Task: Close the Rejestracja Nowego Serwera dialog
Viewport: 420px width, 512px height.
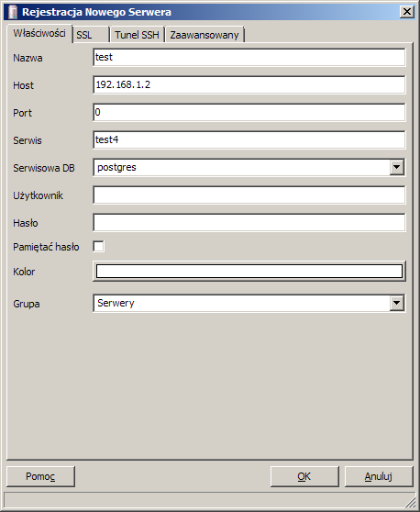Action: click(x=407, y=12)
